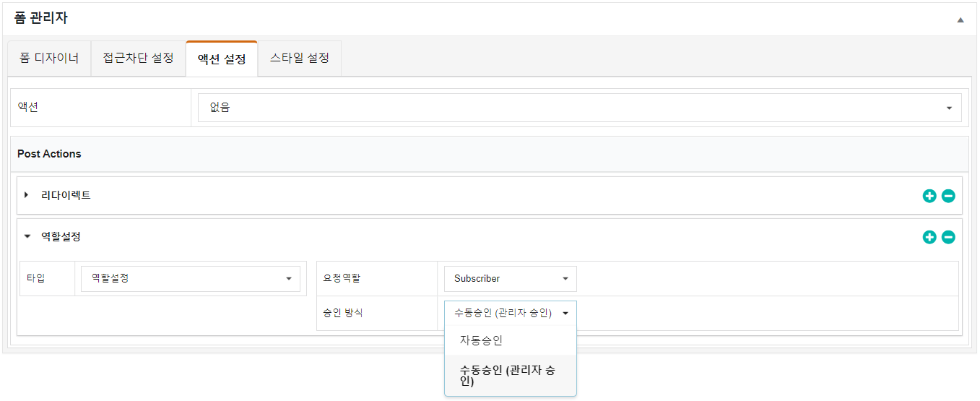Click the Post Actions section header
Viewport: 980px width, 401px height.
pyautogui.click(x=49, y=154)
